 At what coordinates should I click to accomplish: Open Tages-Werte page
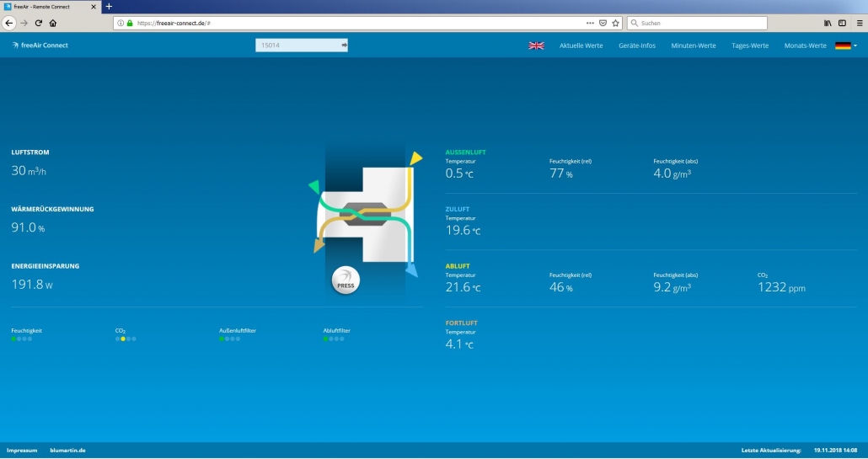tap(750, 45)
